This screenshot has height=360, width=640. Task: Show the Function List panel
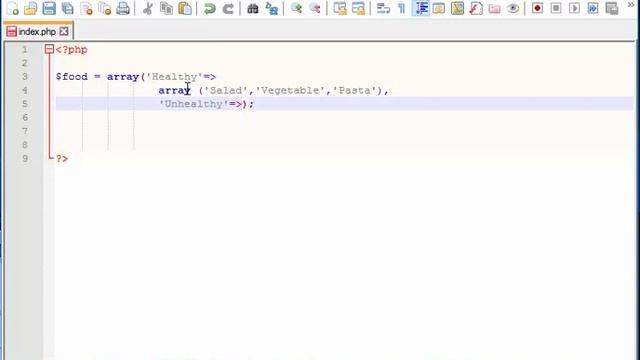(x=476, y=8)
